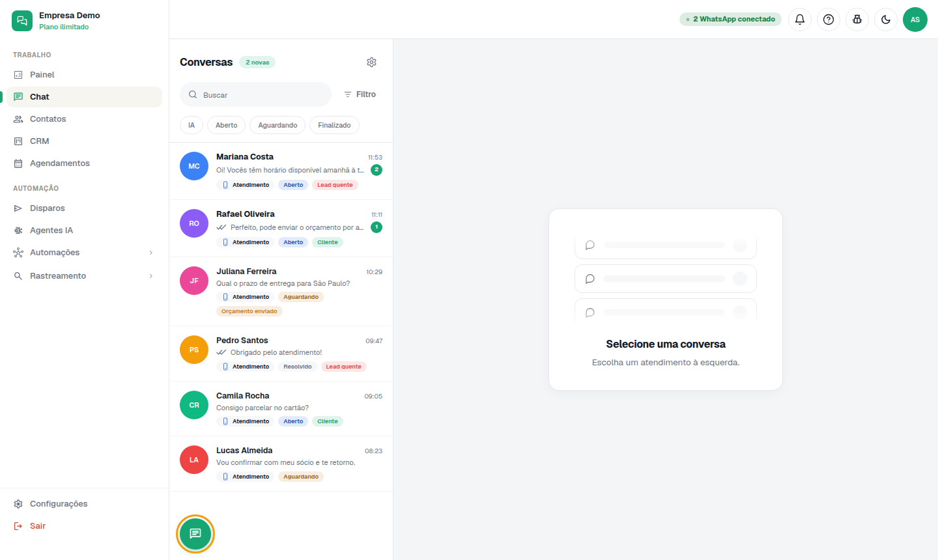Toggle the Aguardando filter chip
Screen dimensions: 938x560
coord(277,125)
